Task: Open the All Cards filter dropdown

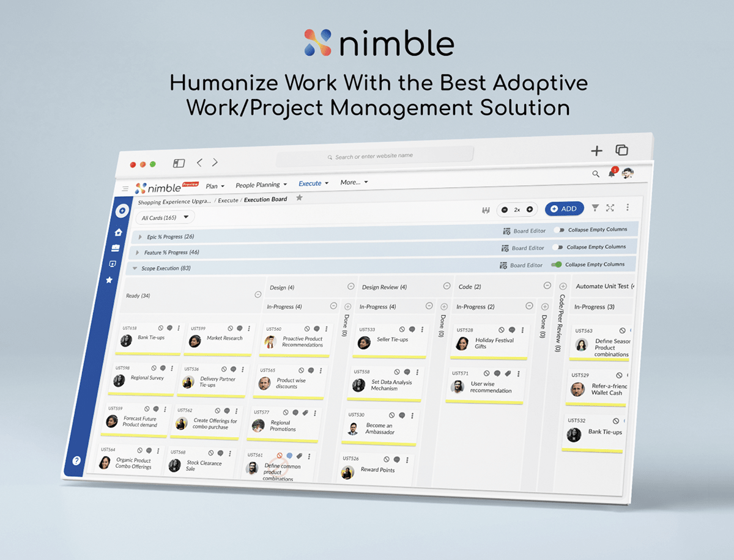Action: click(x=165, y=217)
